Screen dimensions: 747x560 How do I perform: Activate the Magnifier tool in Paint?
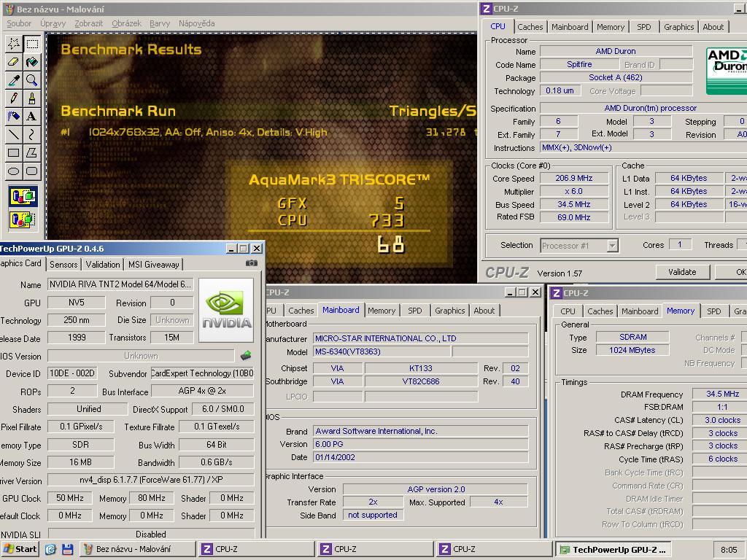(x=32, y=80)
